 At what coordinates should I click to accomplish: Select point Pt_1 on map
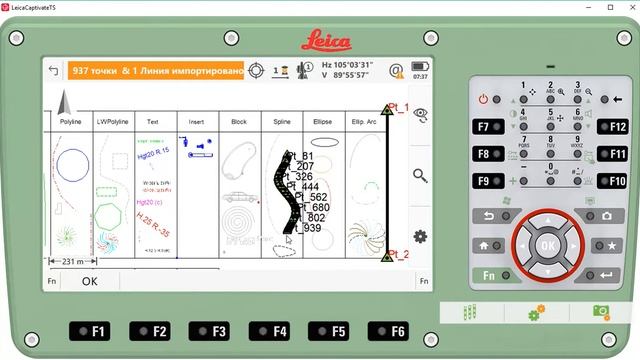(x=387, y=110)
